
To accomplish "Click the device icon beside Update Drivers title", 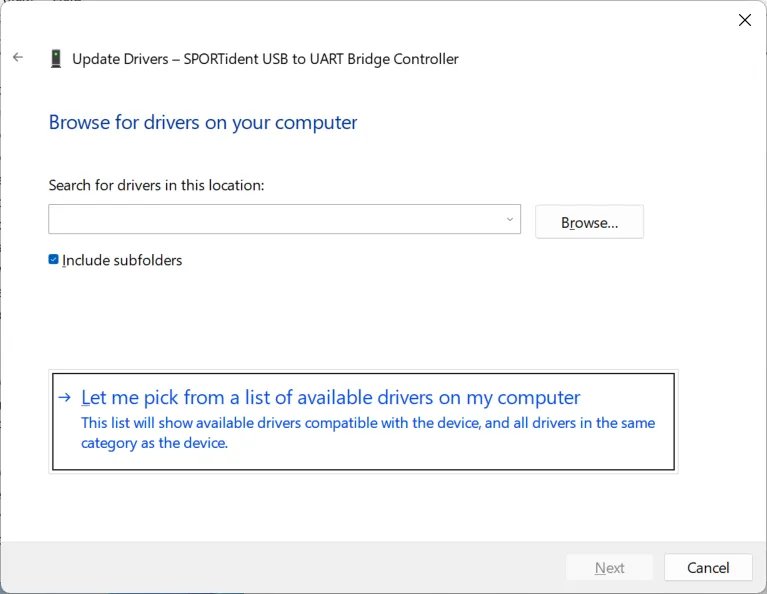I will pyautogui.click(x=56, y=59).
